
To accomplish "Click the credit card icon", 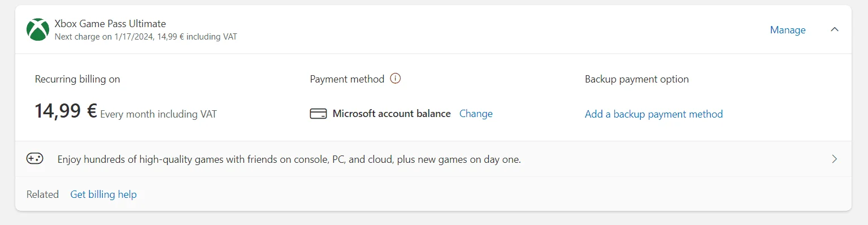I will [318, 114].
